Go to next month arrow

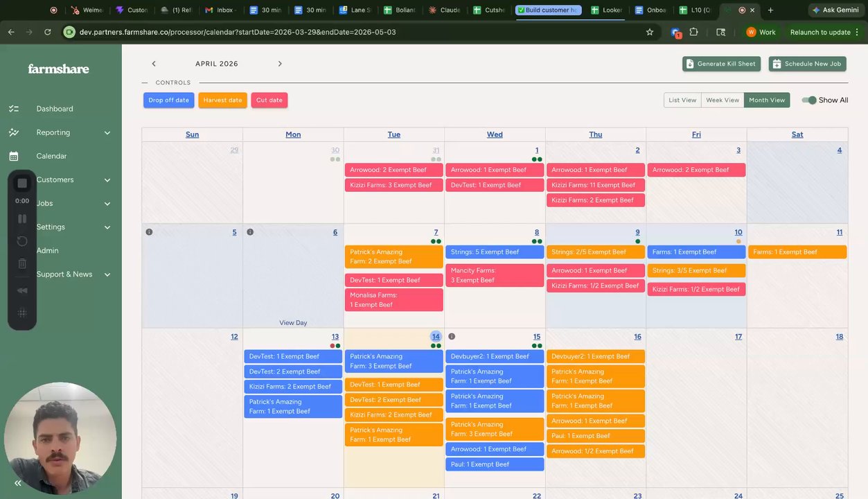point(280,64)
